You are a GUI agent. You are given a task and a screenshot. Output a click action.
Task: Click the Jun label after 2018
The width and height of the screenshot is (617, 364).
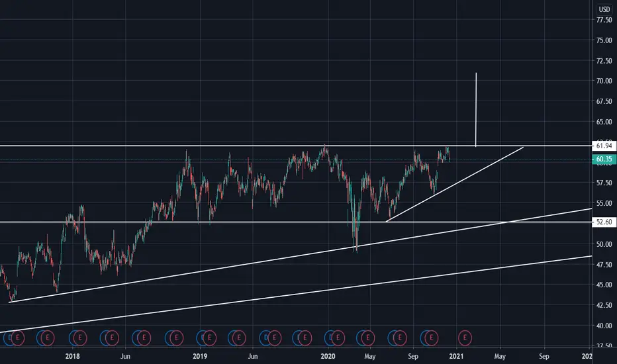(x=125, y=356)
